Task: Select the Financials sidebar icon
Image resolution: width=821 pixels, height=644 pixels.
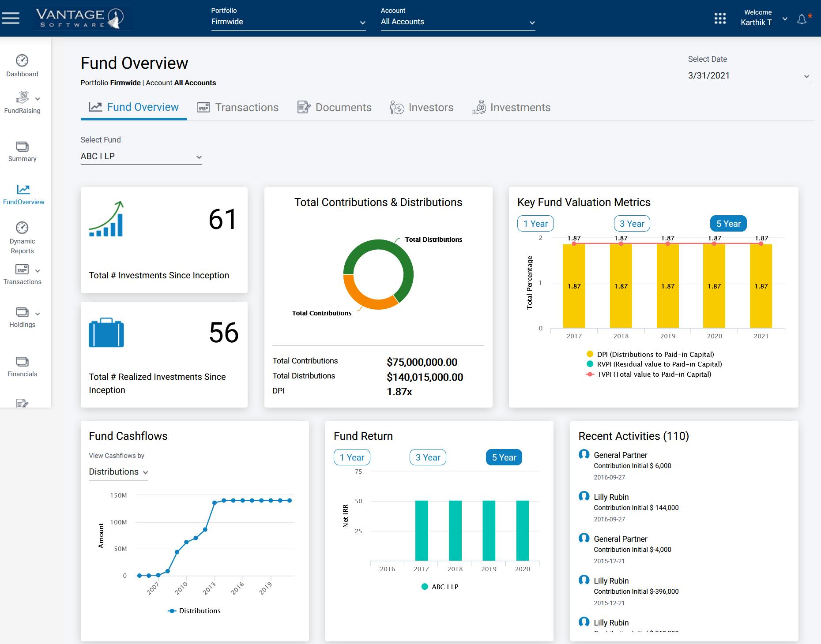Action: 22,366
